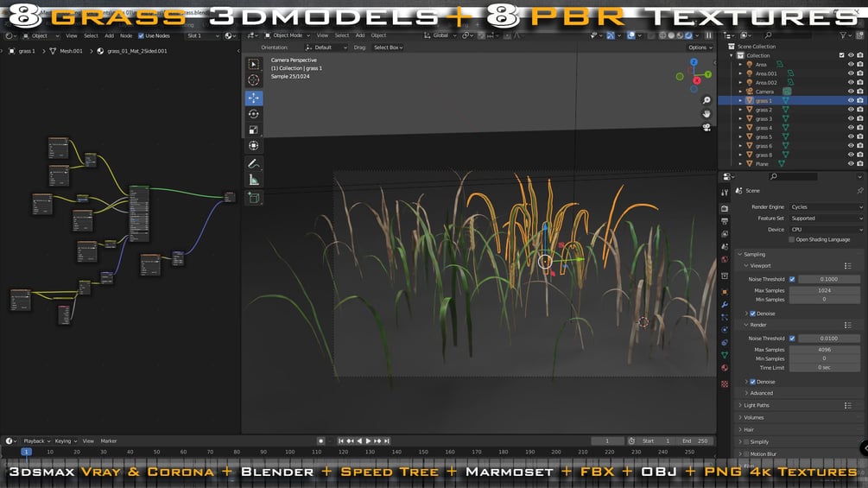This screenshot has height=488, width=868.
Task: Activate the Move tool in viewport toolbar
Action: [x=254, y=98]
